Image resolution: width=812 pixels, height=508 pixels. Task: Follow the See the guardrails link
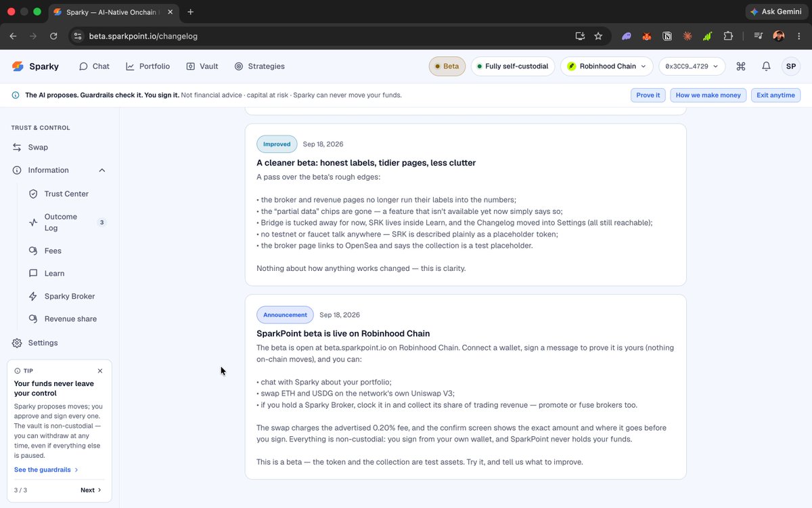pyautogui.click(x=46, y=469)
